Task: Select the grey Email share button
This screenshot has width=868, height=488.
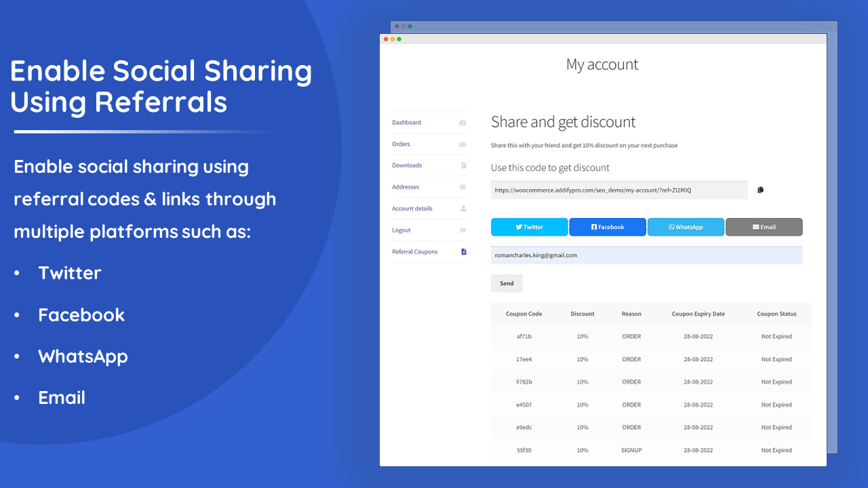Action: 764,227
